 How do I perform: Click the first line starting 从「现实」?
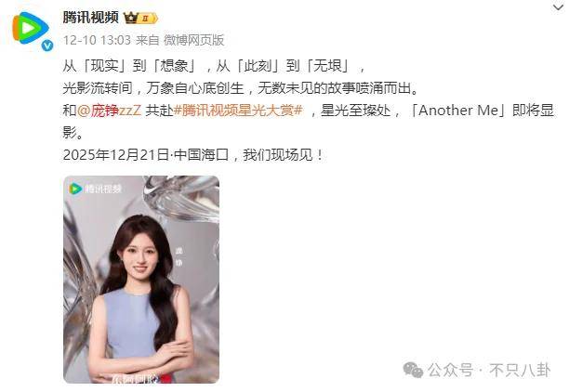(x=215, y=66)
